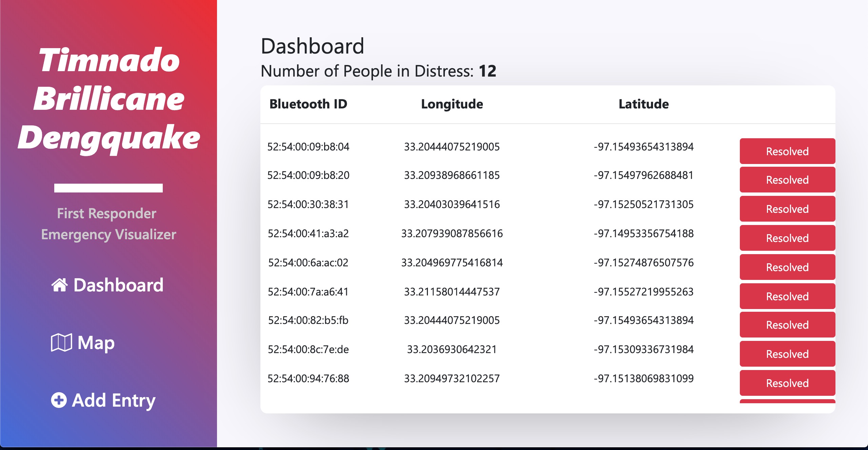The image size is (868, 450).
Task: Click the plus circle icon for Add Entry
Action: (x=59, y=400)
